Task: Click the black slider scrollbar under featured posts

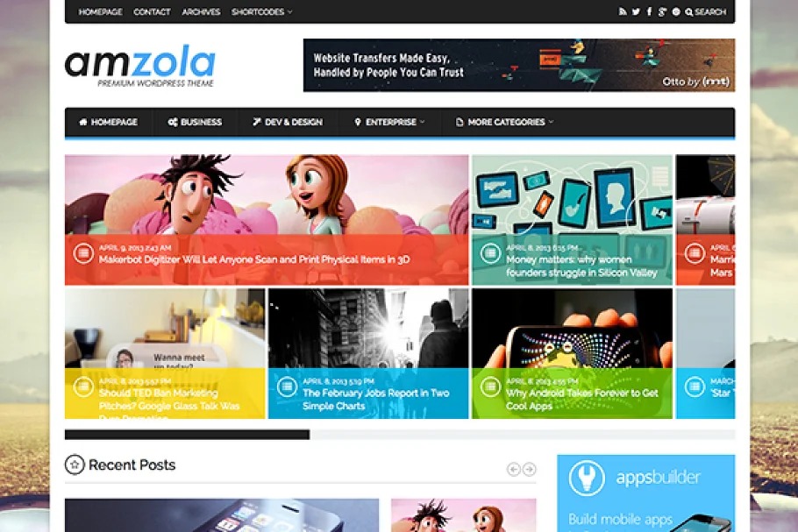Action: pos(187,435)
